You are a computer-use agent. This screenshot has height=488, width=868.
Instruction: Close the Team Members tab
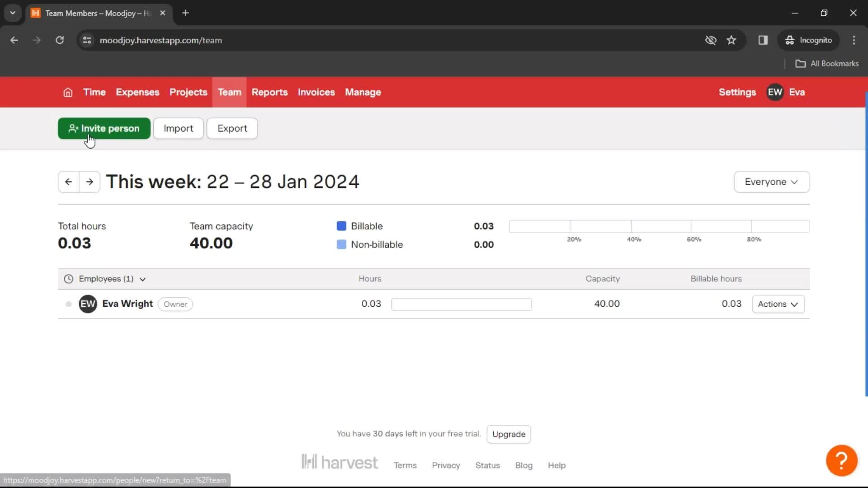pyautogui.click(x=163, y=13)
